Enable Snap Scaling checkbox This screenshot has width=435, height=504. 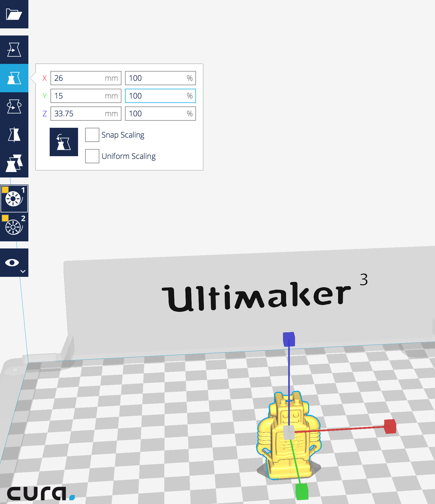click(x=92, y=135)
